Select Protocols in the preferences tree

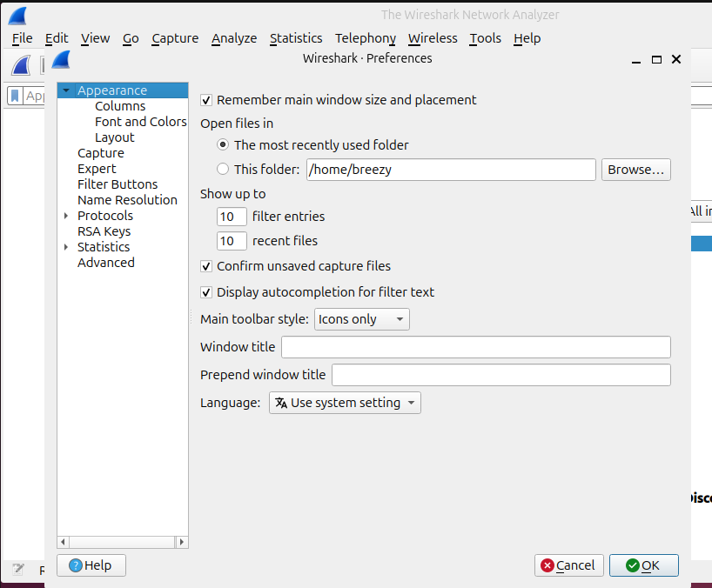click(105, 216)
